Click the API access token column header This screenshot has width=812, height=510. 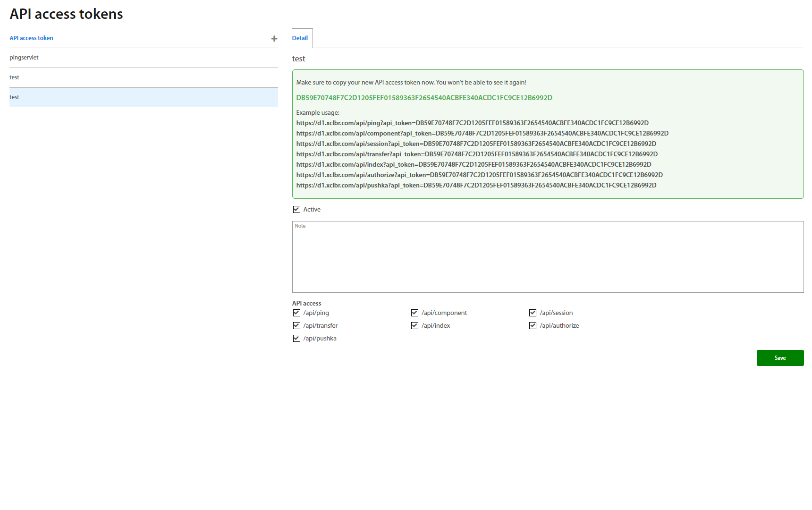31,38
